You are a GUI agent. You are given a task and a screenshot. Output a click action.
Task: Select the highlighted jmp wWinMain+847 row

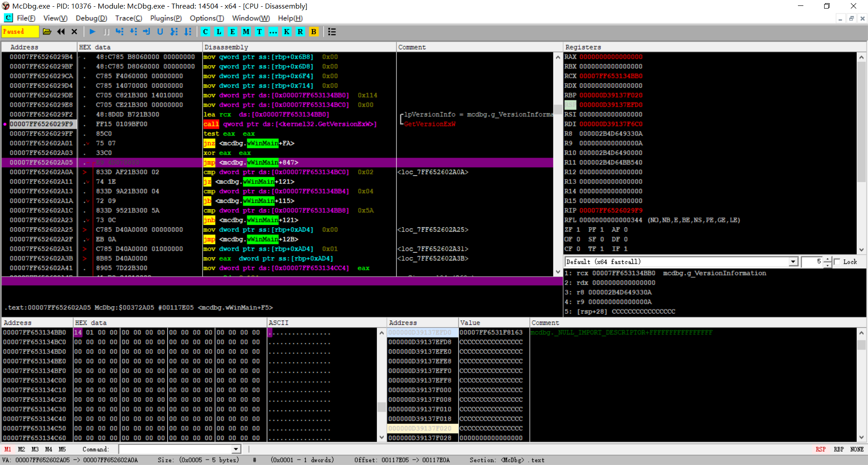point(278,162)
